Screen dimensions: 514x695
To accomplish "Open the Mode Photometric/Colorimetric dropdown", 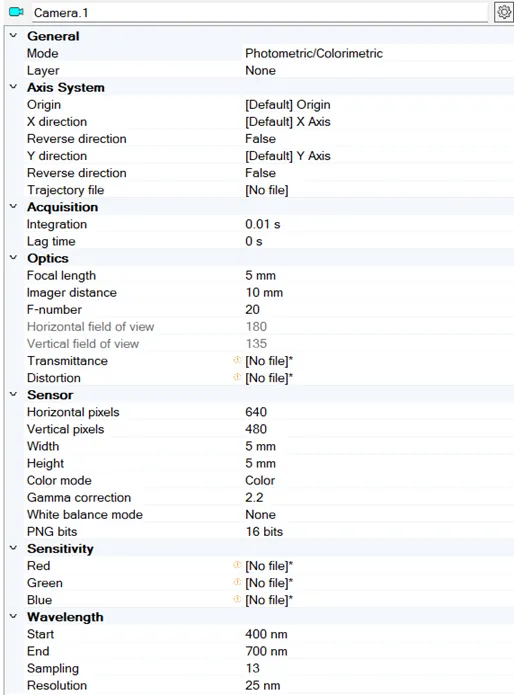I will coord(379,53).
